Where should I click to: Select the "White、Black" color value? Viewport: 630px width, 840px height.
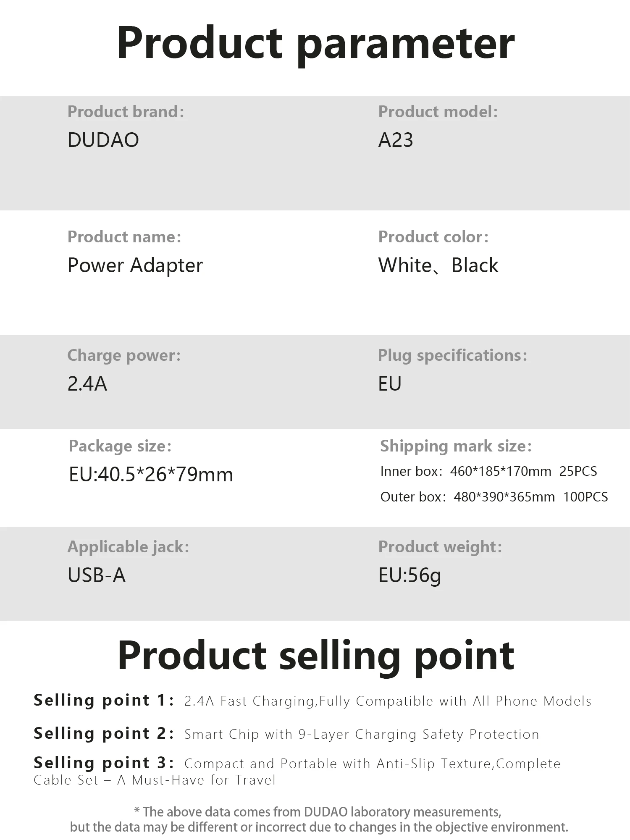[x=438, y=265]
